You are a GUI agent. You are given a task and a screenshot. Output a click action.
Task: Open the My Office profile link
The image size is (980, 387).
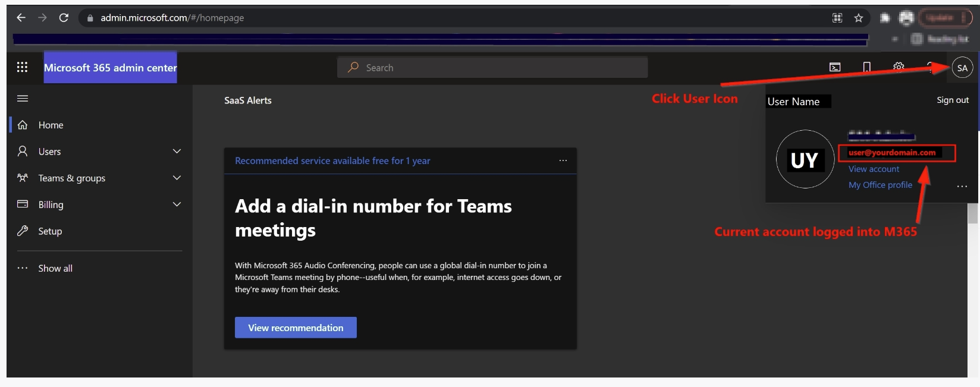880,185
